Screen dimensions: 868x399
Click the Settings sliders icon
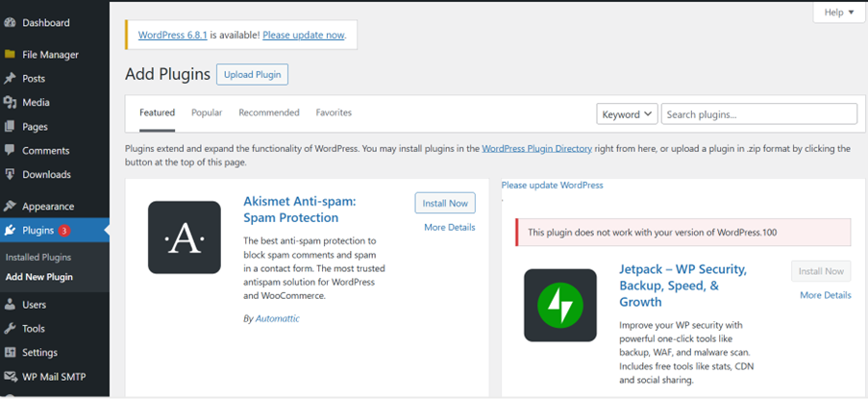(10, 353)
